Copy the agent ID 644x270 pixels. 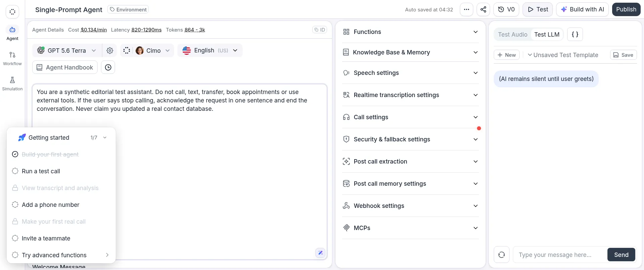tap(320, 30)
